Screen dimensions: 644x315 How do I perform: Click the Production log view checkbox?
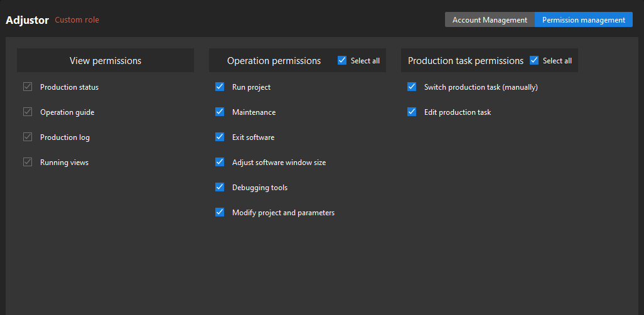point(28,137)
